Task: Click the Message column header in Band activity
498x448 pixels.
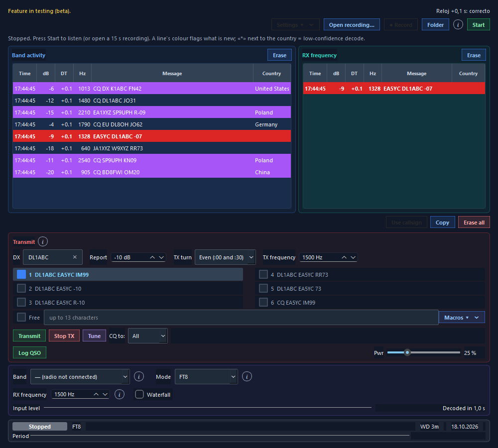Action: [x=172, y=73]
